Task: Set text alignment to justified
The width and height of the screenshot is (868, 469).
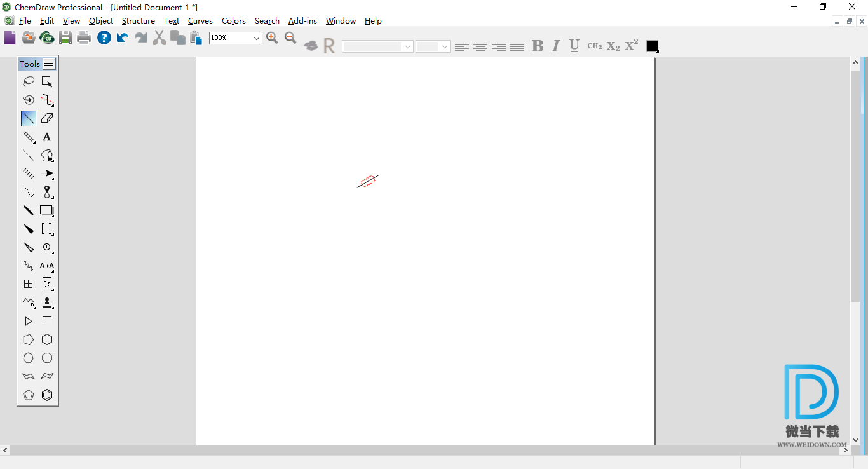Action: (517, 46)
